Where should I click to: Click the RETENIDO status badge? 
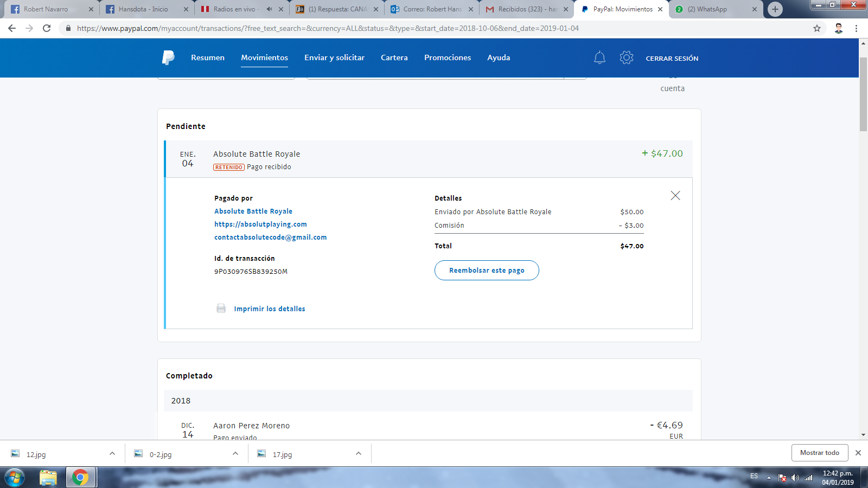(228, 167)
